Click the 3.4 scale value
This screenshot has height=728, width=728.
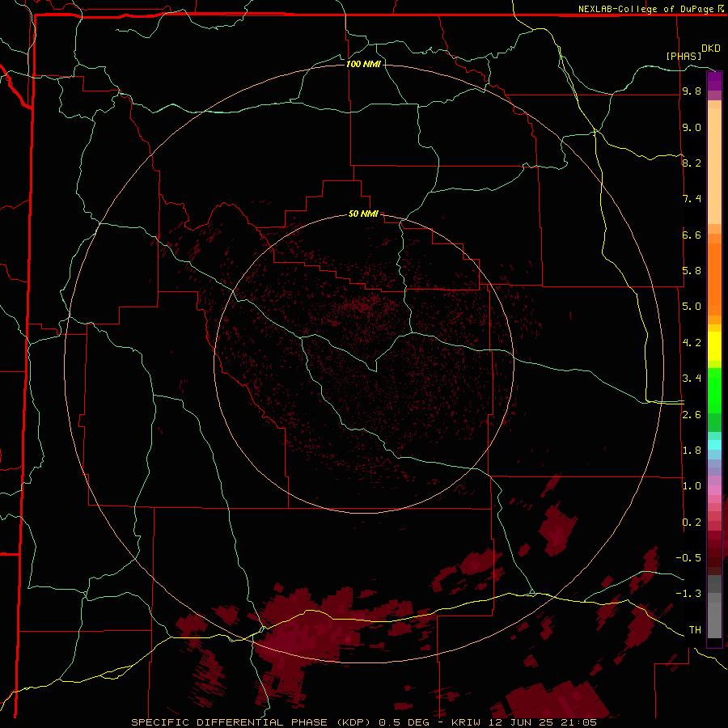[x=692, y=379]
